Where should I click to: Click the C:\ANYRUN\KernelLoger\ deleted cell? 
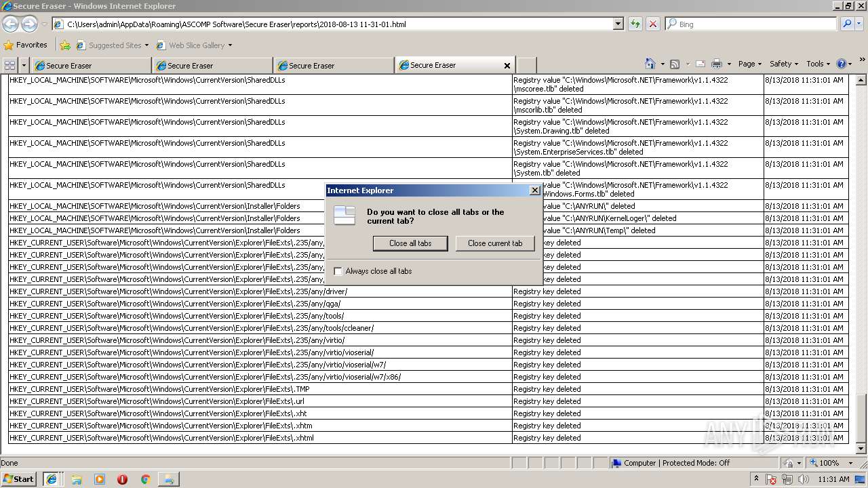[x=637, y=218]
